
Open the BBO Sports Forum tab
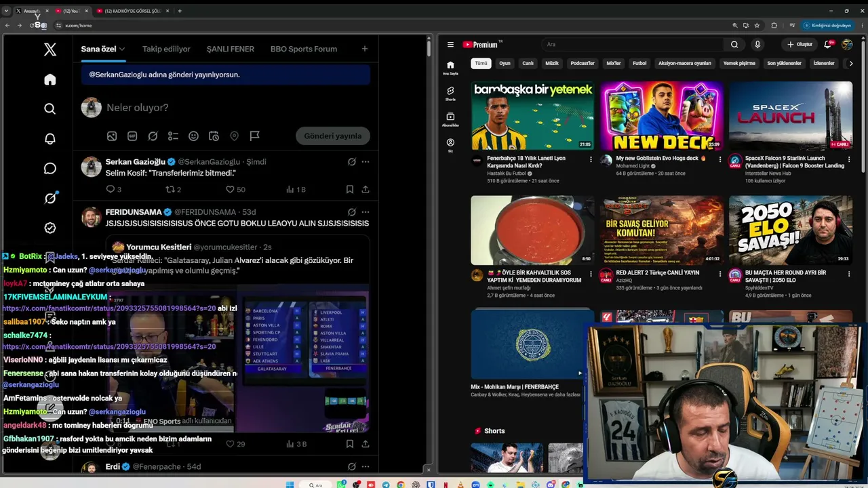click(304, 49)
